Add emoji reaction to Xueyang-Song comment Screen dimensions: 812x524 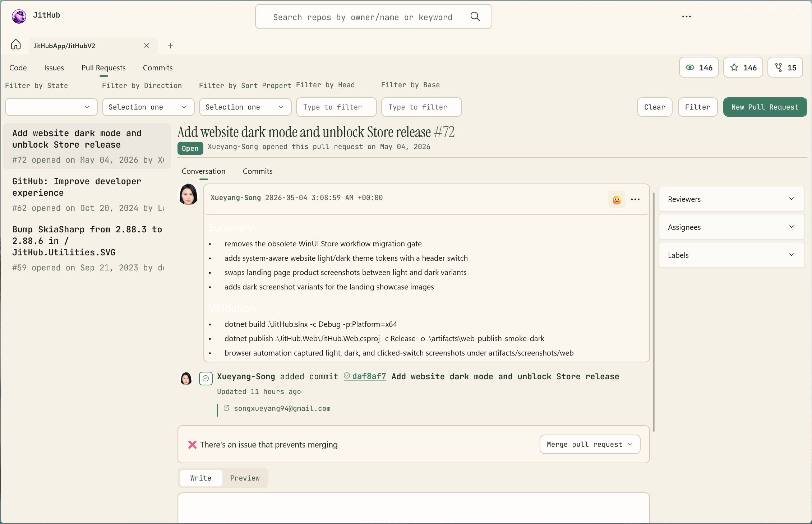pyautogui.click(x=617, y=199)
